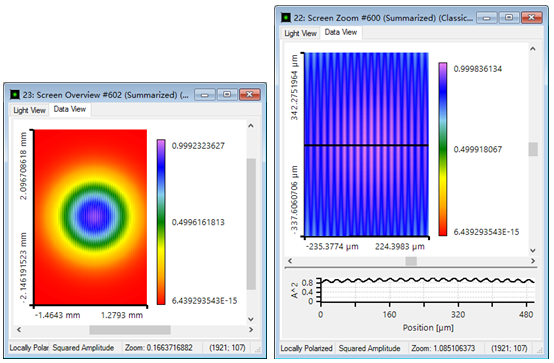Select Data View tab in Screen Zoom window
Viewport: 554px width, 363px height.
(x=341, y=32)
